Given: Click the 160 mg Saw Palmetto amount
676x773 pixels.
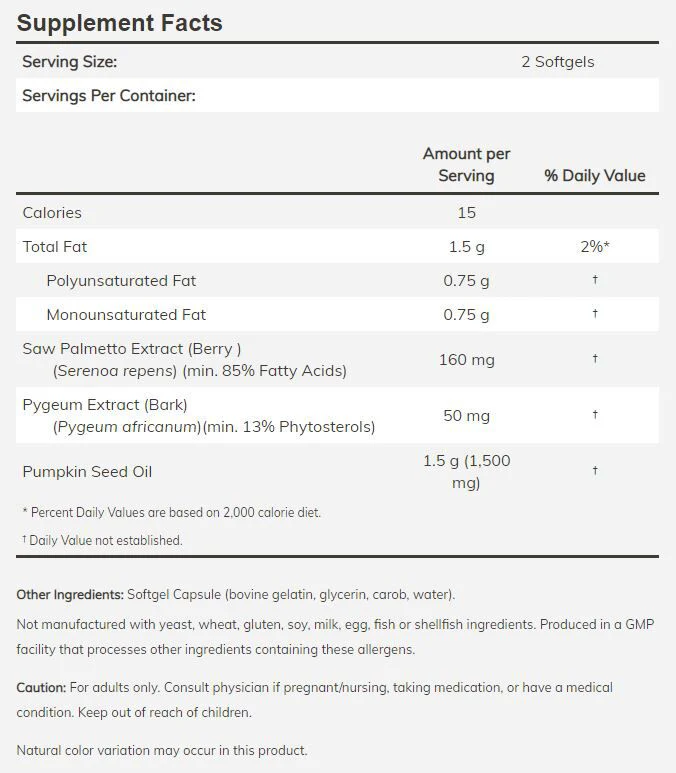Looking at the screenshot, I should 466,359.
